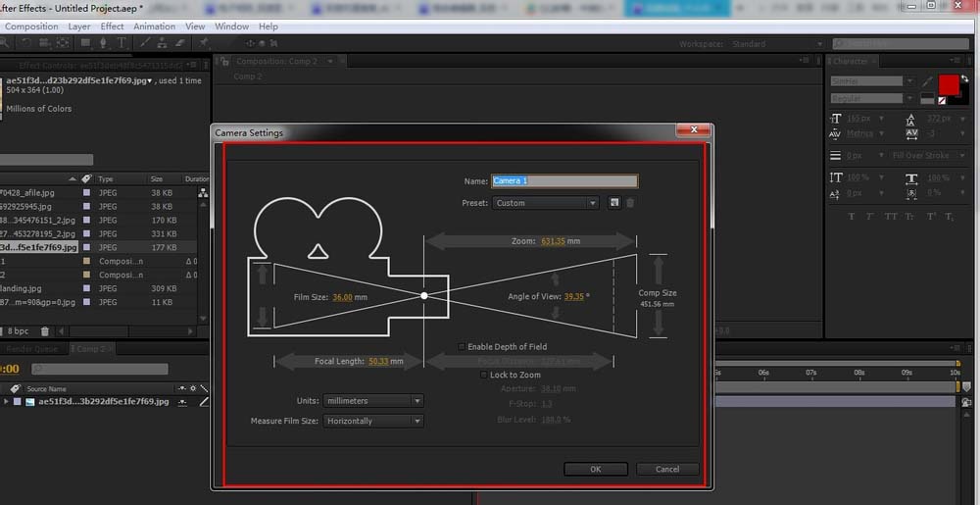980x505 pixels.
Task: Click the save preset icon beside Preset
Action: coord(613,203)
